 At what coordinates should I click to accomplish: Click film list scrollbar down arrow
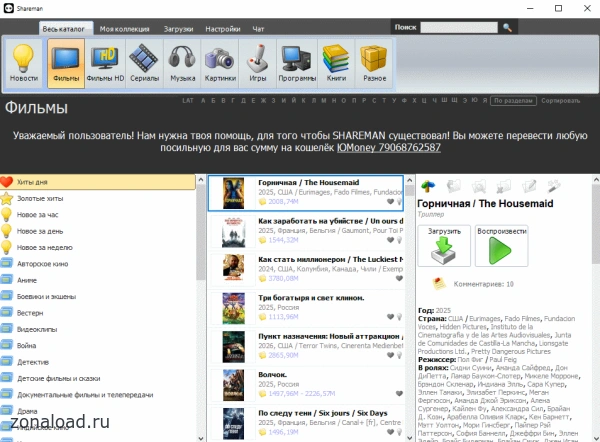(409, 438)
